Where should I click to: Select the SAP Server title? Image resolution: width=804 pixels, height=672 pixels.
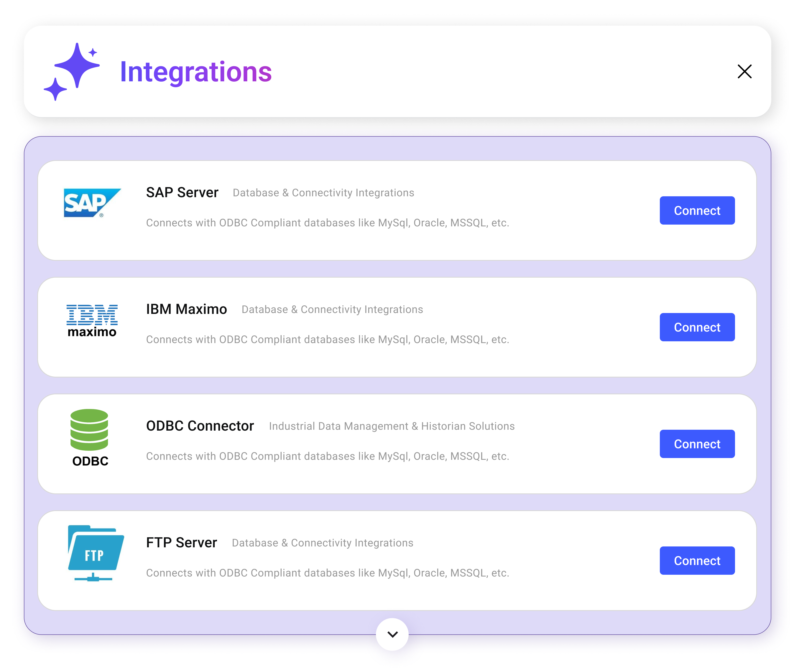point(182,192)
